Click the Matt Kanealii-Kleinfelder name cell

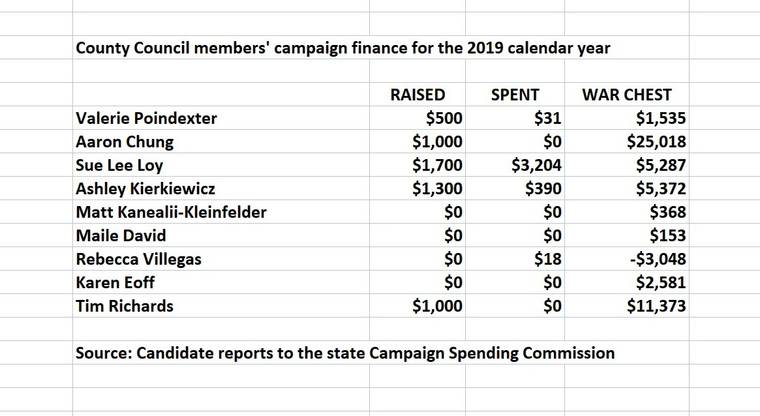tap(172, 212)
